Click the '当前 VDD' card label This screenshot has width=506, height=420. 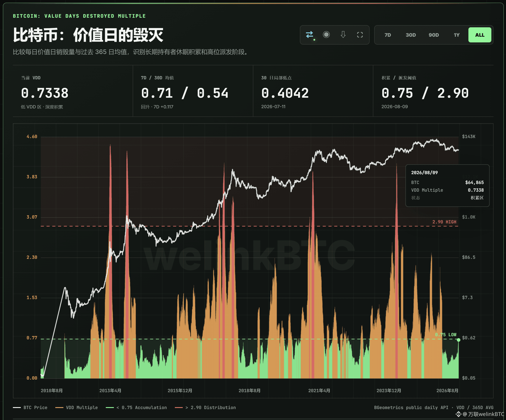pos(31,78)
